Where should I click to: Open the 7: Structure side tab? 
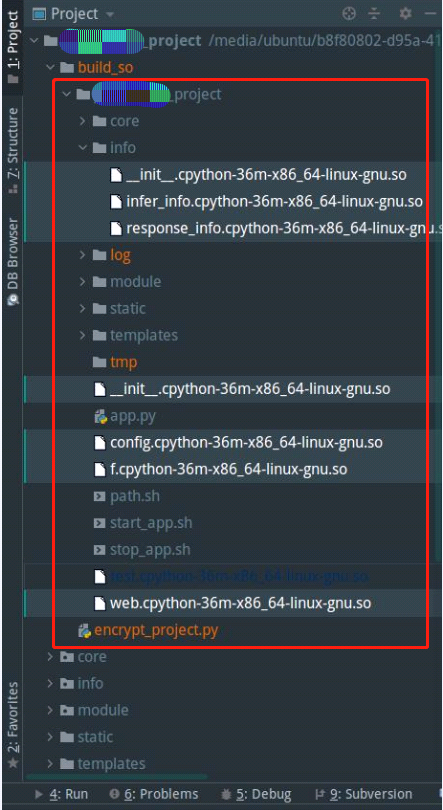tap(12, 150)
